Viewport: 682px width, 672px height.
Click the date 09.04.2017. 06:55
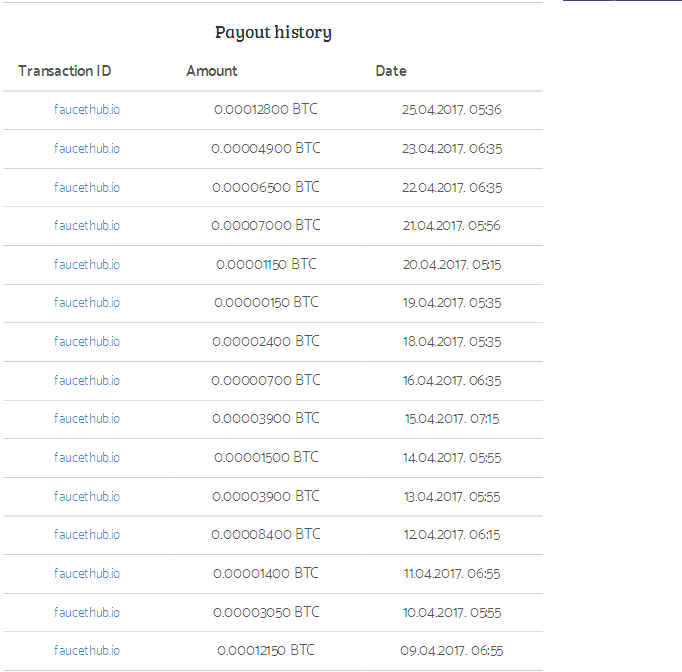pos(451,650)
